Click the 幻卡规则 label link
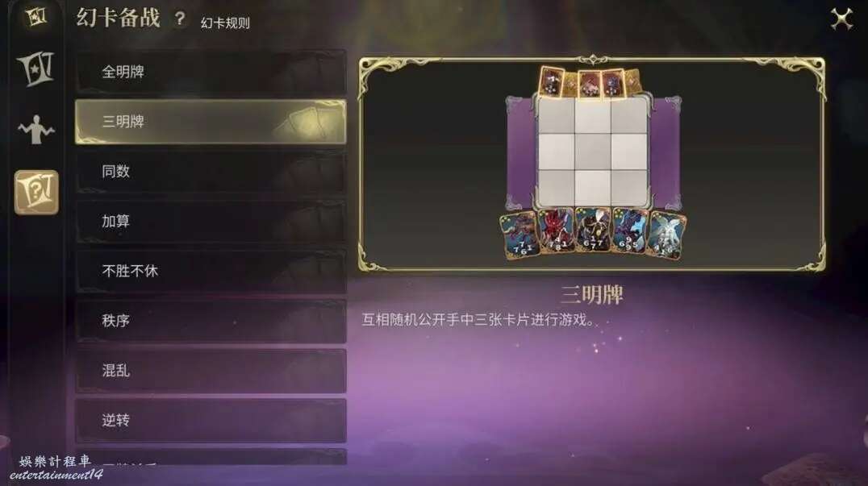The height and width of the screenshot is (486, 868). pyautogui.click(x=225, y=23)
